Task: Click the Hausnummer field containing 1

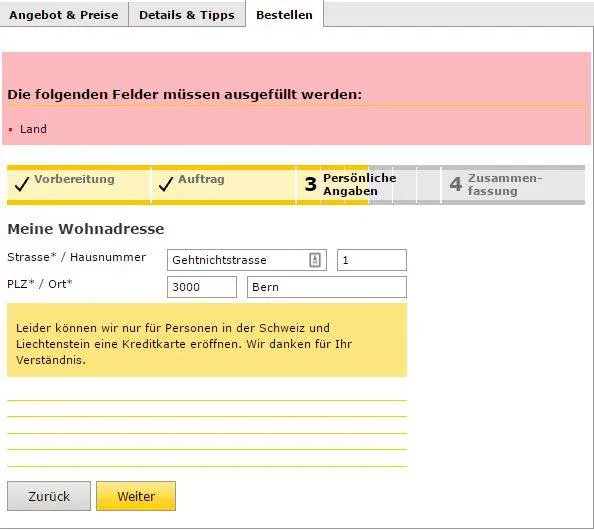Action: [x=372, y=260]
